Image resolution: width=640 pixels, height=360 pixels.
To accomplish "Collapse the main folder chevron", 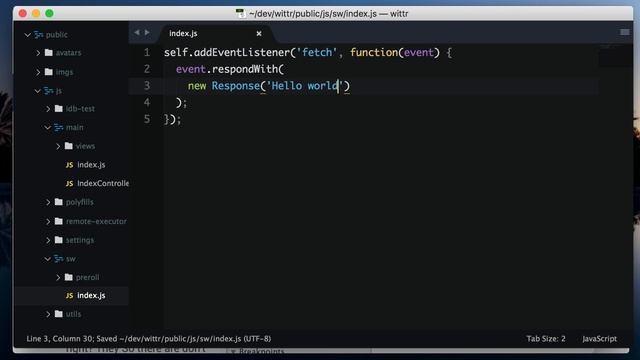I will point(48,128).
